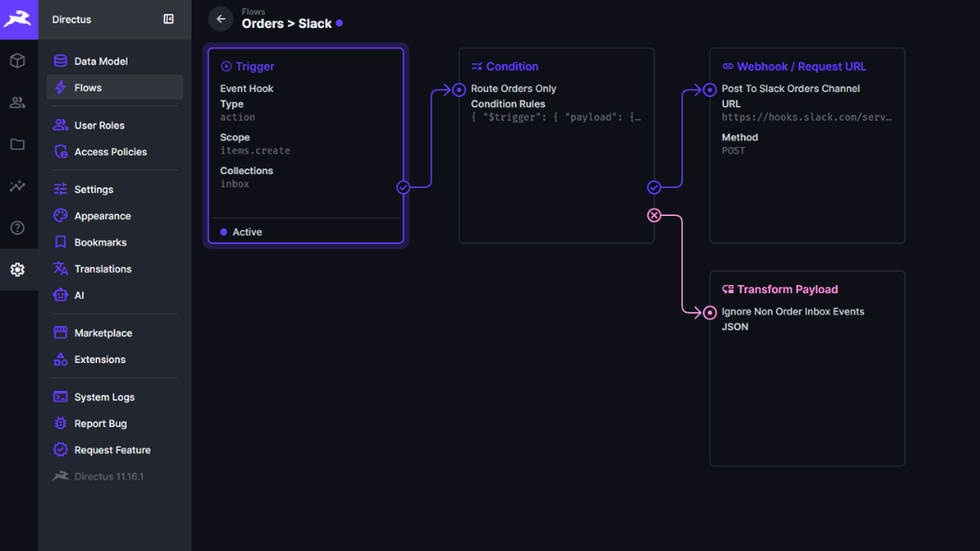Click the Appearance palette icon
This screenshot has width=980, height=551.
[x=60, y=216]
